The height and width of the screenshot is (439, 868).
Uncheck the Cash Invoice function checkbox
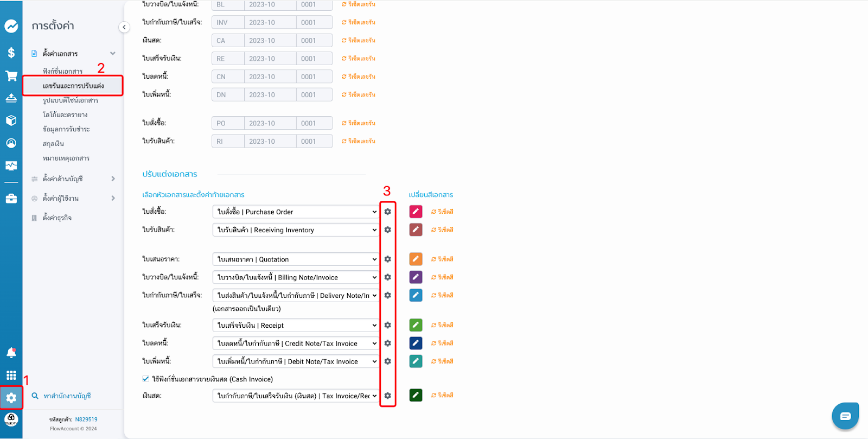click(146, 379)
